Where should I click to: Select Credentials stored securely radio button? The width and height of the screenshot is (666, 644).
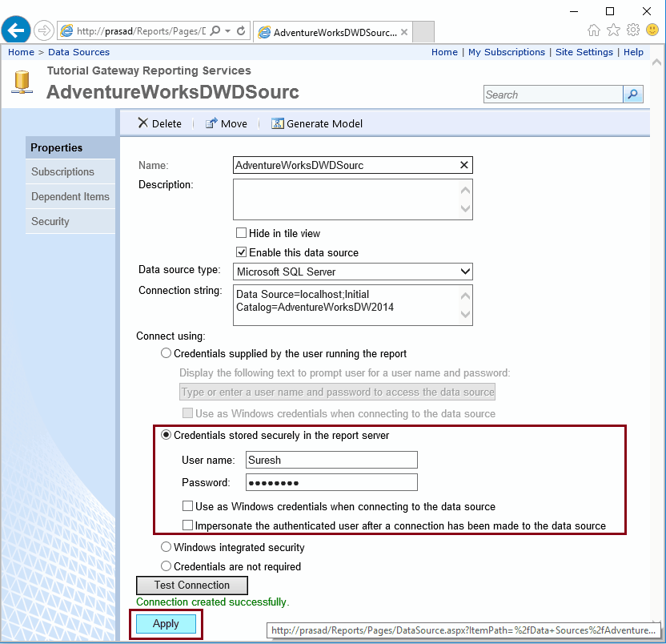(x=166, y=435)
